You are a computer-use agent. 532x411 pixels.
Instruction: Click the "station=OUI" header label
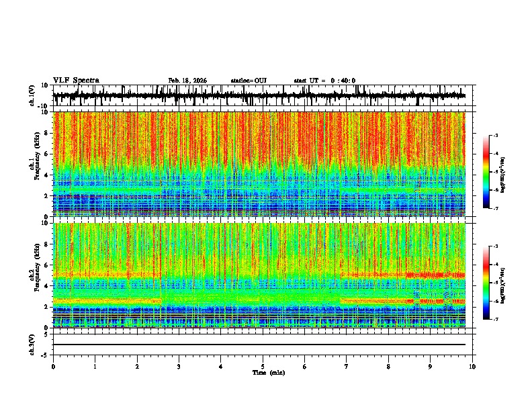249,81
